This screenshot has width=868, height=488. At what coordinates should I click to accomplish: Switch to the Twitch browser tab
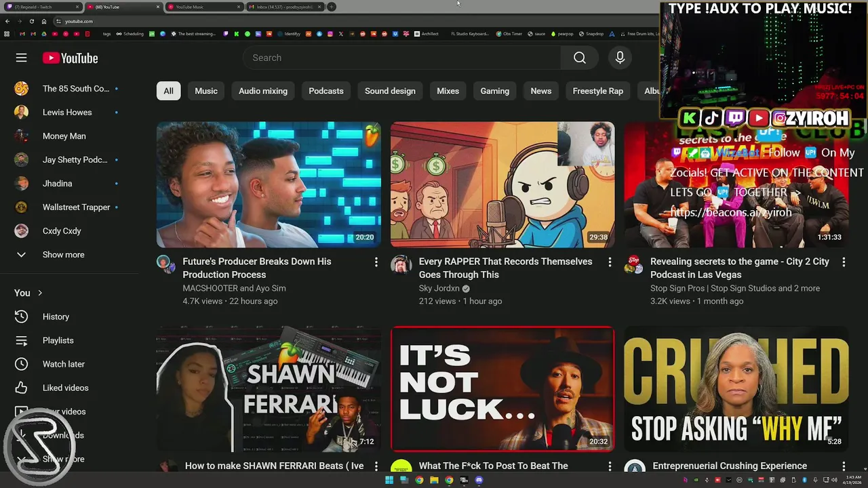click(x=42, y=7)
